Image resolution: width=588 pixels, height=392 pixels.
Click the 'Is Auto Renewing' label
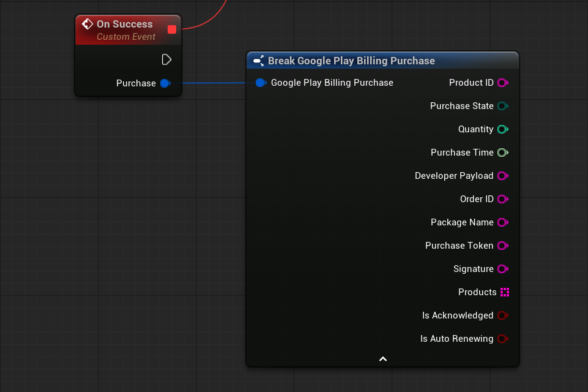(x=456, y=339)
